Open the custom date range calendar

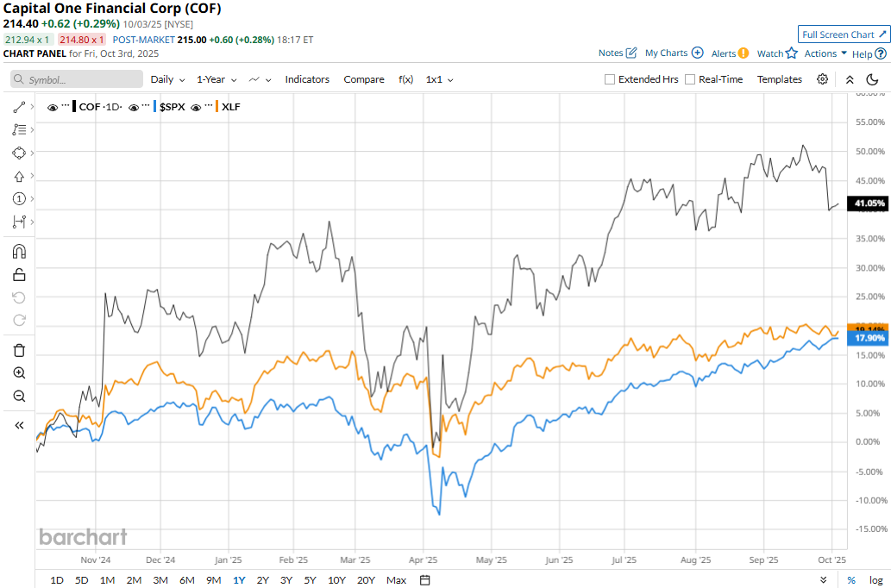coord(424,580)
